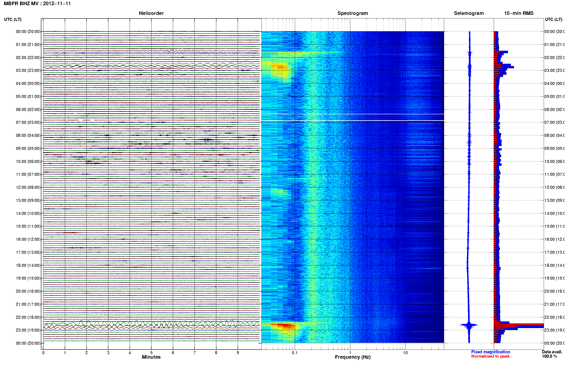Click the UTC (LT) label above left time axis

pyautogui.click(x=13, y=19)
